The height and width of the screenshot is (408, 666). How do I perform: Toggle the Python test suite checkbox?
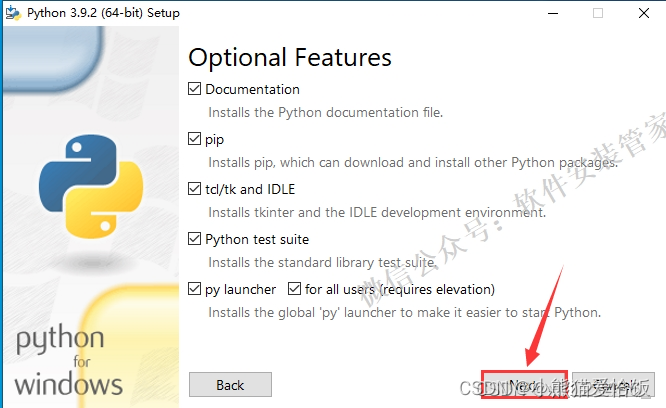coord(195,239)
